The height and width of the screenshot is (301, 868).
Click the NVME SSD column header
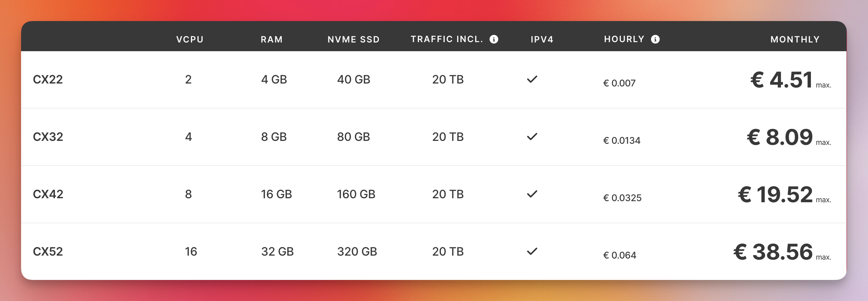pyautogui.click(x=353, y=40)
